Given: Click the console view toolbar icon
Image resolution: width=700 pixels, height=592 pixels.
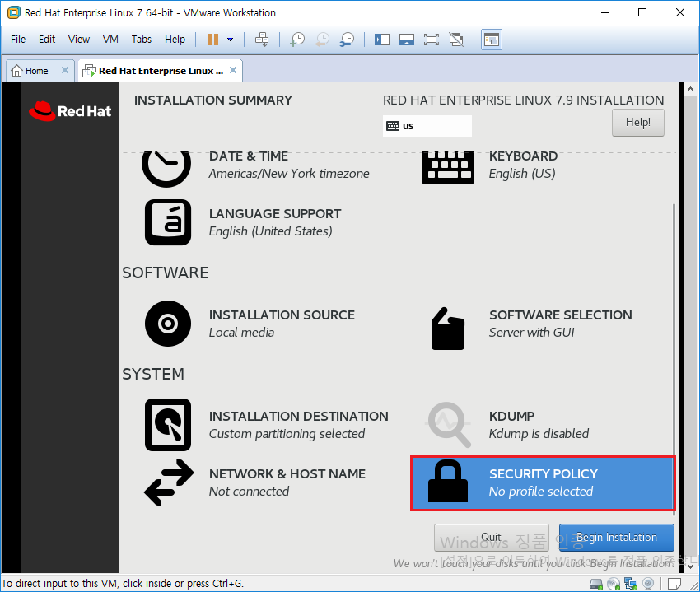Looking at the screenshot, I should tap(492, 40).
